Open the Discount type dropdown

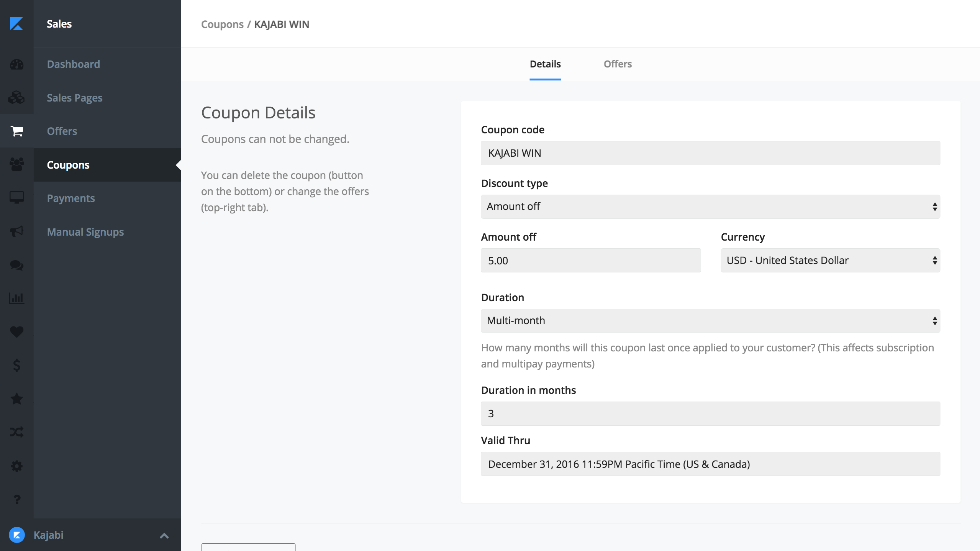pyautogui.click(x=710, y=207)
